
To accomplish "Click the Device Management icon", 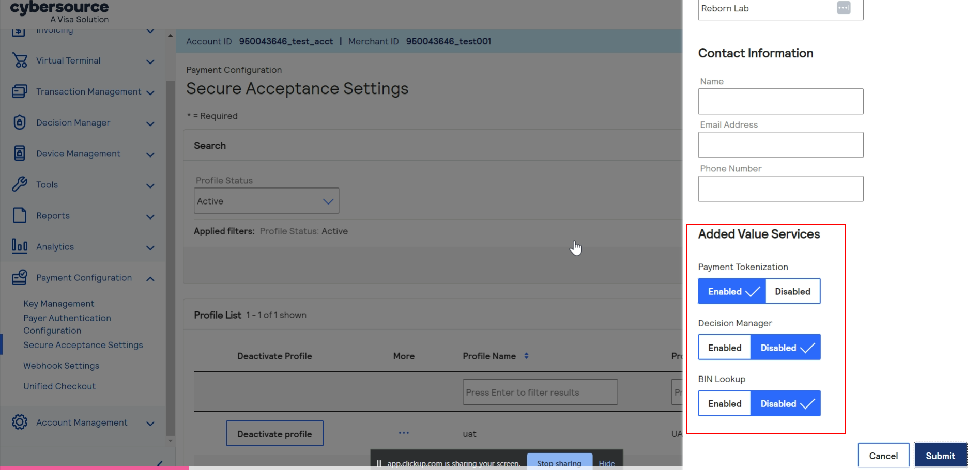I will pyautogui.click(x=20, y=153).
